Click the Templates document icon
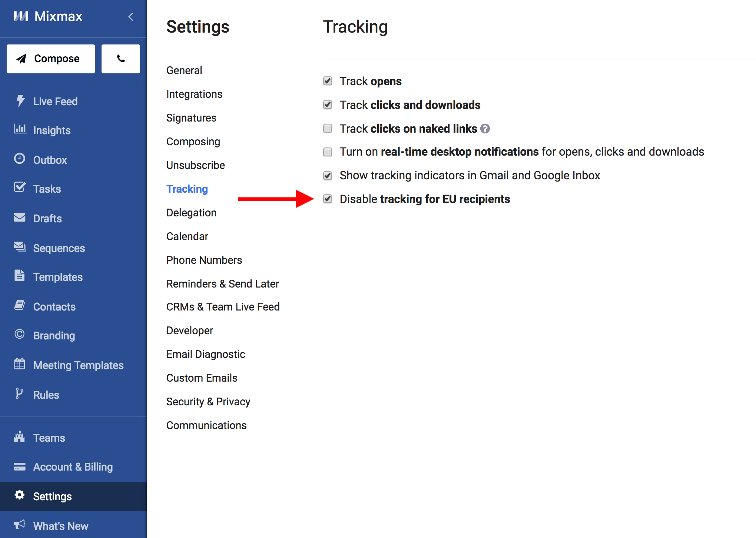Screen dimensions: 756x538 click(x=20, y=276)
